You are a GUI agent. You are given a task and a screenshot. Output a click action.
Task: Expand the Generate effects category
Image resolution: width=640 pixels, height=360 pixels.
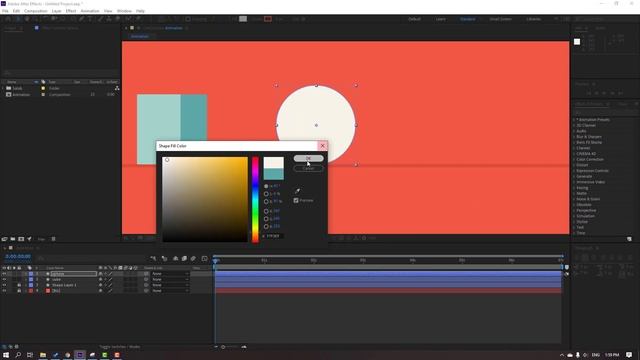[574, 176]
